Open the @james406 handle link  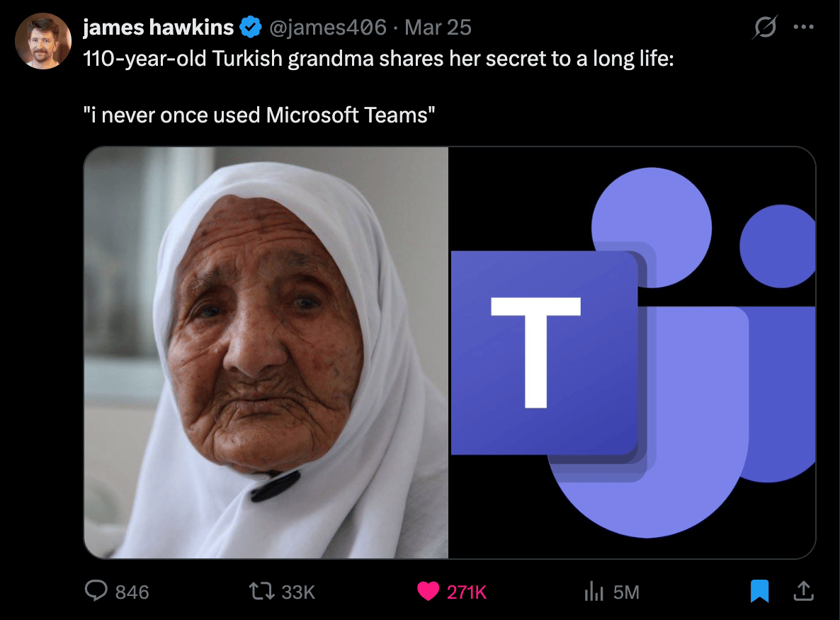(x=327, y=27)
